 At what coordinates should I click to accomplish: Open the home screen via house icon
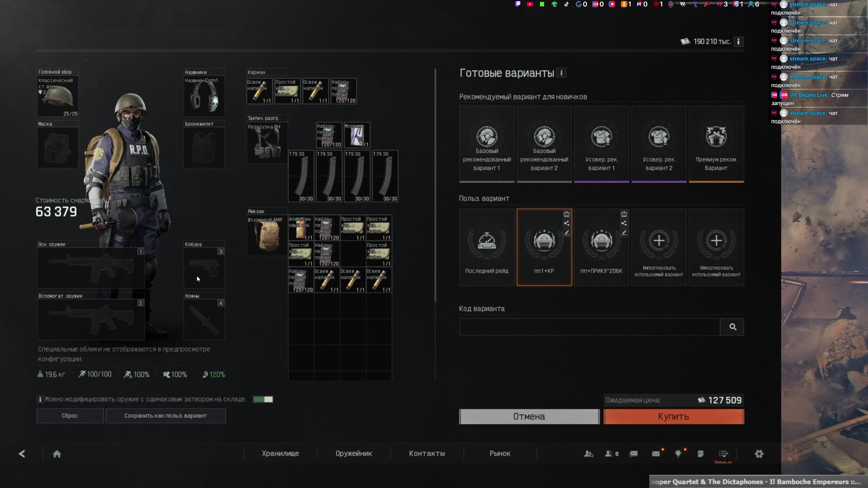[x=57, y=454]
